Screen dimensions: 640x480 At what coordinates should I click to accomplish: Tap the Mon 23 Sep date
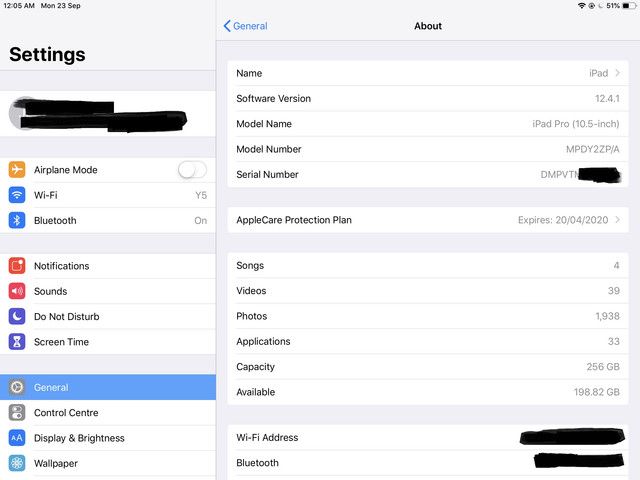tap(60, 6)
